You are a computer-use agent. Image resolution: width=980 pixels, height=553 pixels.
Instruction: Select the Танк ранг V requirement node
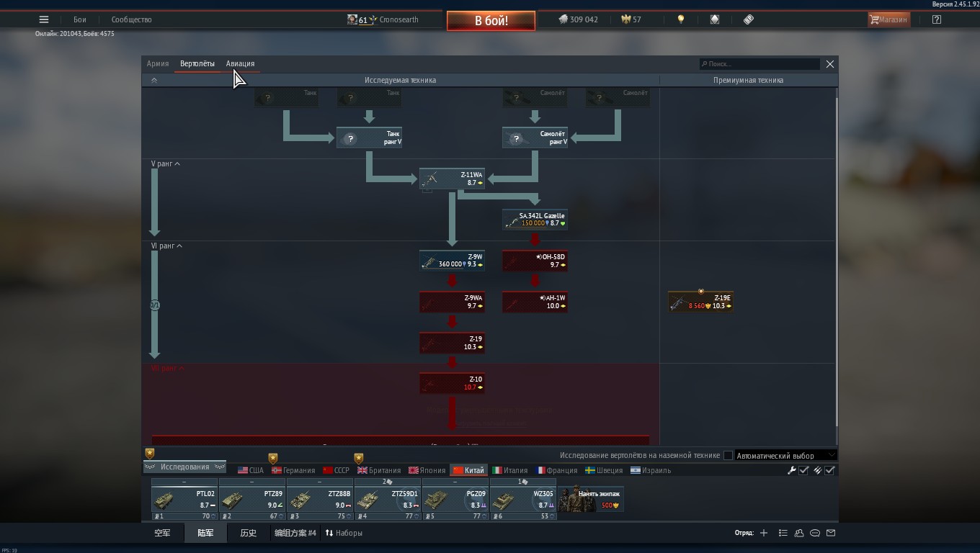369,138
